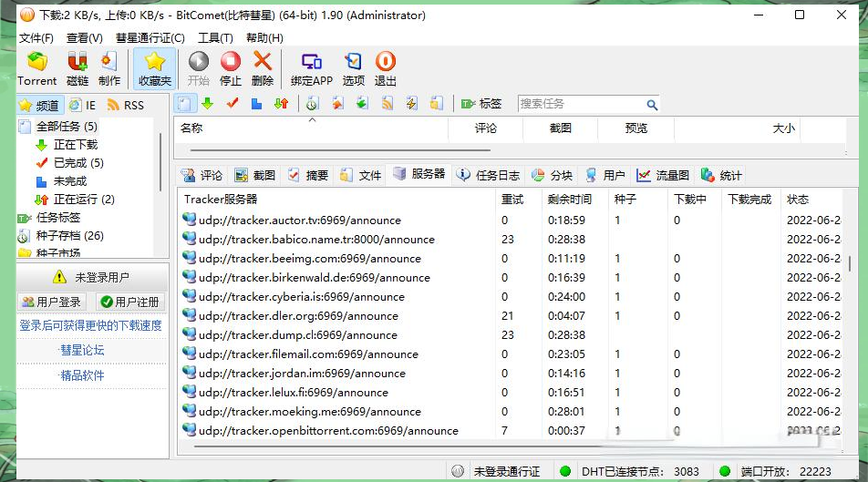Toggle the red checkmark completed filter
The width and height of the screenshot is (868, 482).
pyautogui.click(x=232, y=104)
